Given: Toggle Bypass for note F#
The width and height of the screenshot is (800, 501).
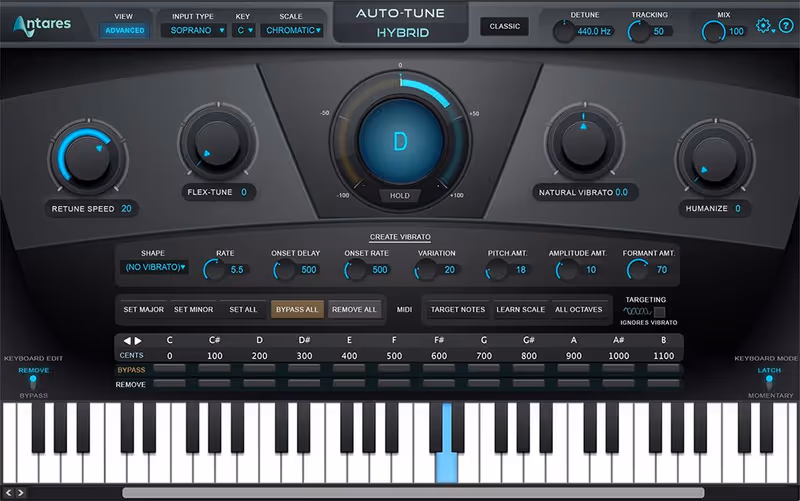Looking at the screenshot, I should point(439,369).
